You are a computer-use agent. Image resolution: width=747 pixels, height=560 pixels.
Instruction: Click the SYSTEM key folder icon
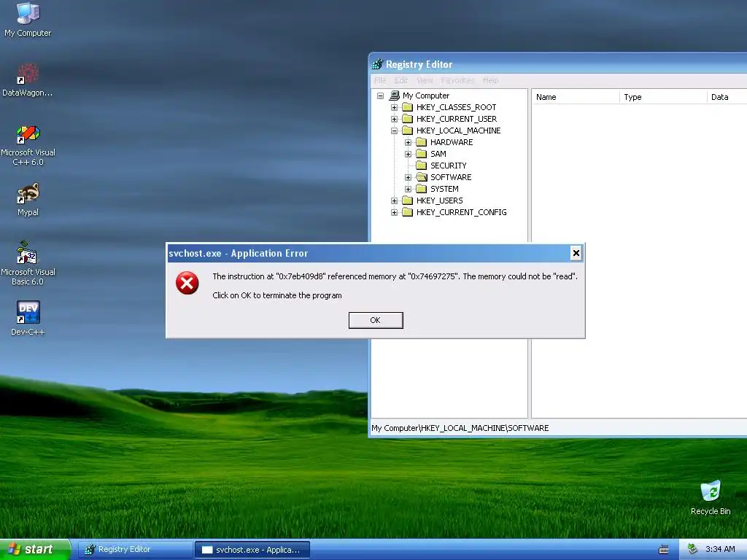(421, 189)
